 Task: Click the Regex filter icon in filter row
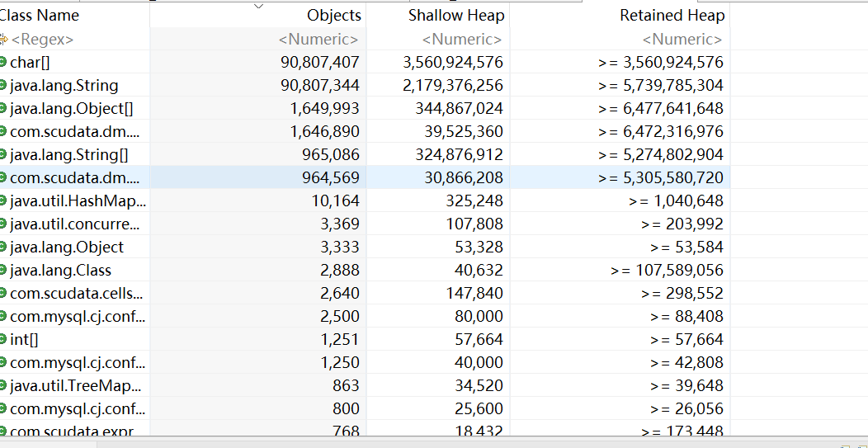click(x=3, y=39)
